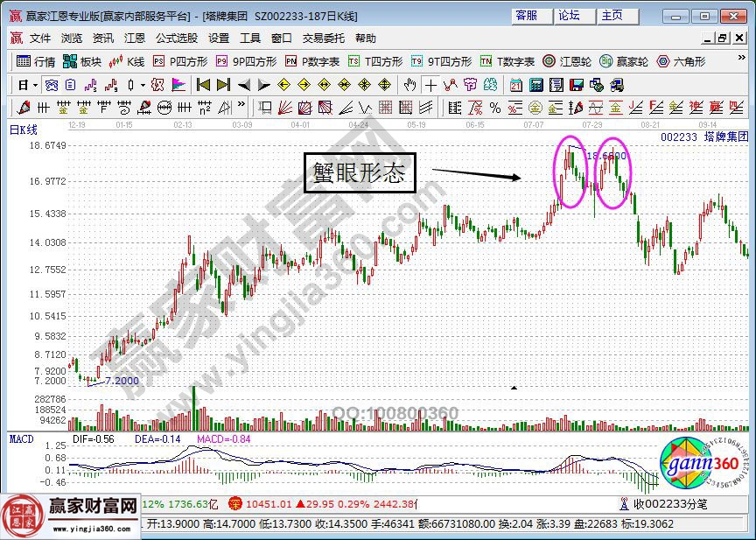Expand the period selector dropdown arrow

click(x=35, y=85)
